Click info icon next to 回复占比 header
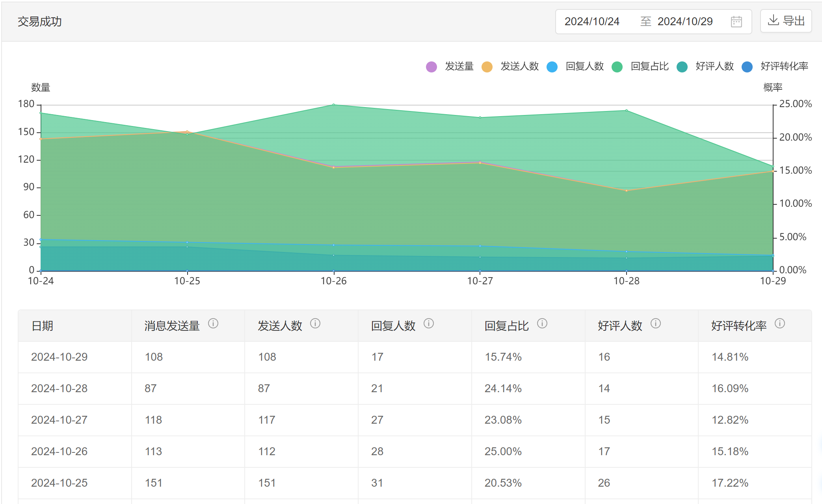The image size is (822, 504). pos(542,324)
